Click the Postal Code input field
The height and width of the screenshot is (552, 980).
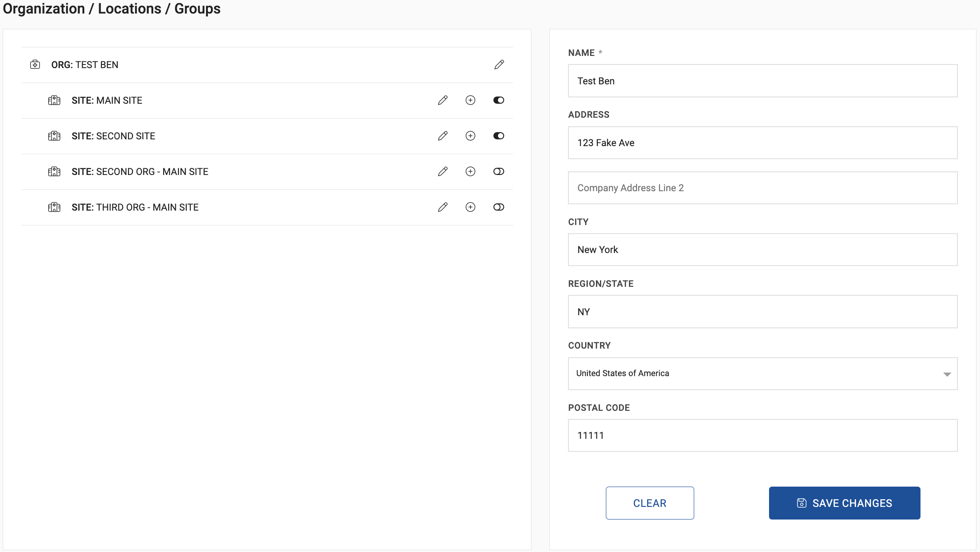tap(763, 435)
